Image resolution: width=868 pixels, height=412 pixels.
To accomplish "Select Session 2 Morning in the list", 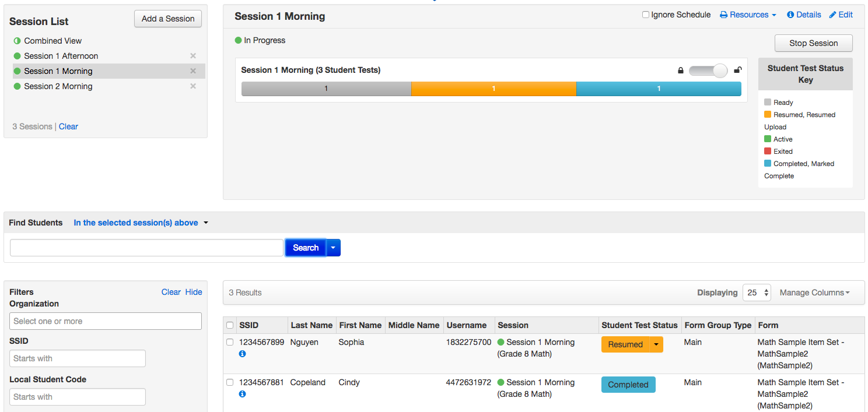I will (x=58, y=86).
